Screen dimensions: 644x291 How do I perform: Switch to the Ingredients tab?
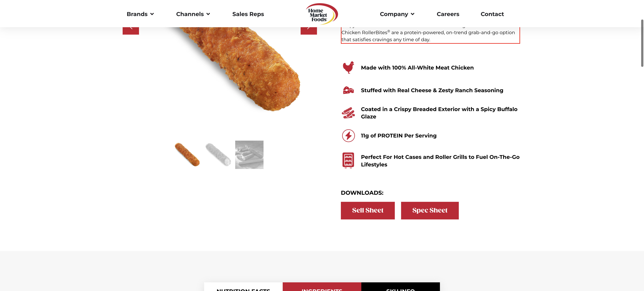tap(322, 287)
